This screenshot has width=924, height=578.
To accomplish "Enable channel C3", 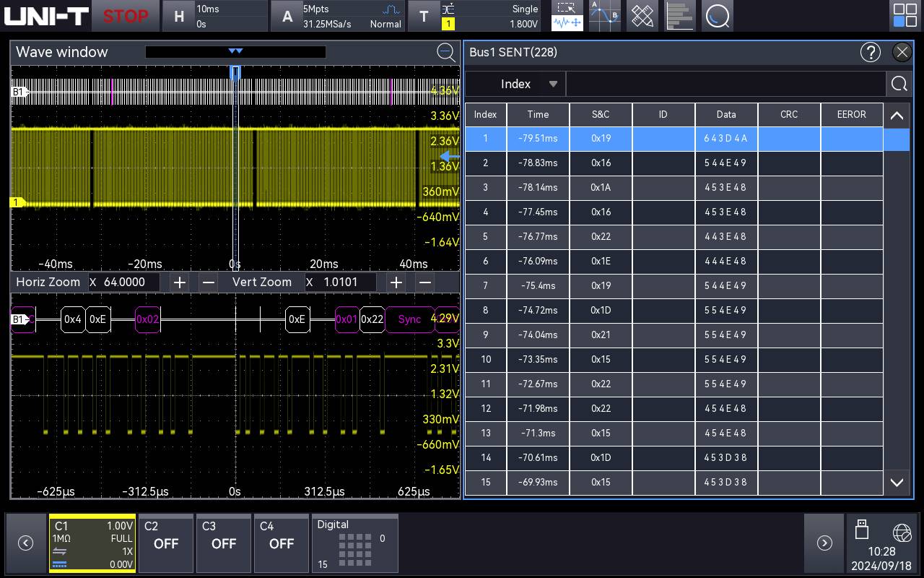I will coord(223,543).
